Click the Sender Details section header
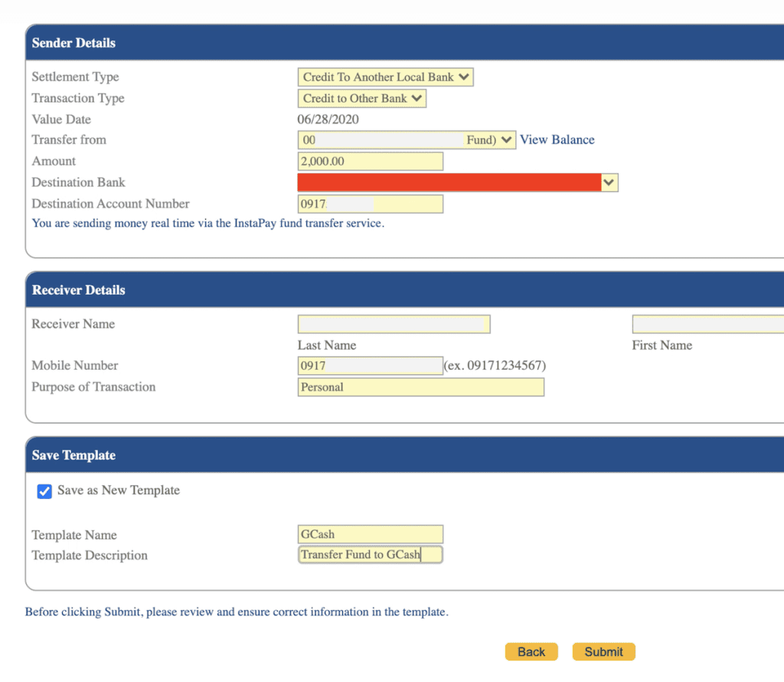The image size is (784, 682). 73,43
